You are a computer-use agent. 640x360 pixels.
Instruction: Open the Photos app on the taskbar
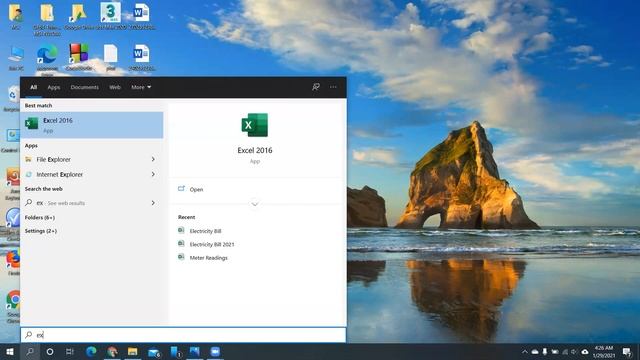point(195,351)
